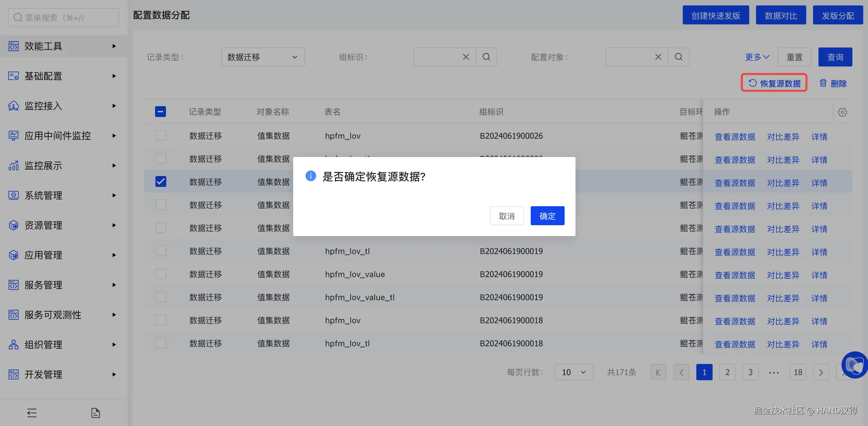Click 取消 to dismiss the dialog

tap(507, 216)
